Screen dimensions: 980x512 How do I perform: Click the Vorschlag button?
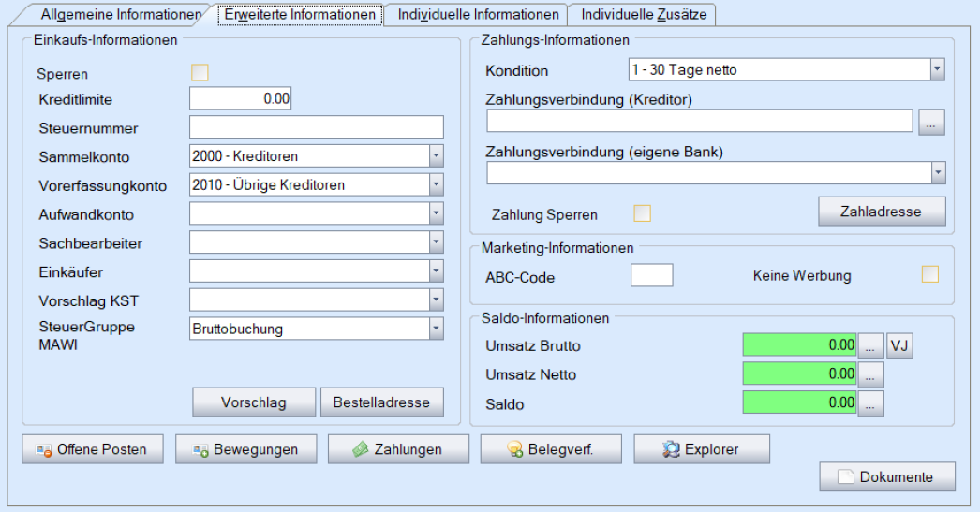click(254, 402)
